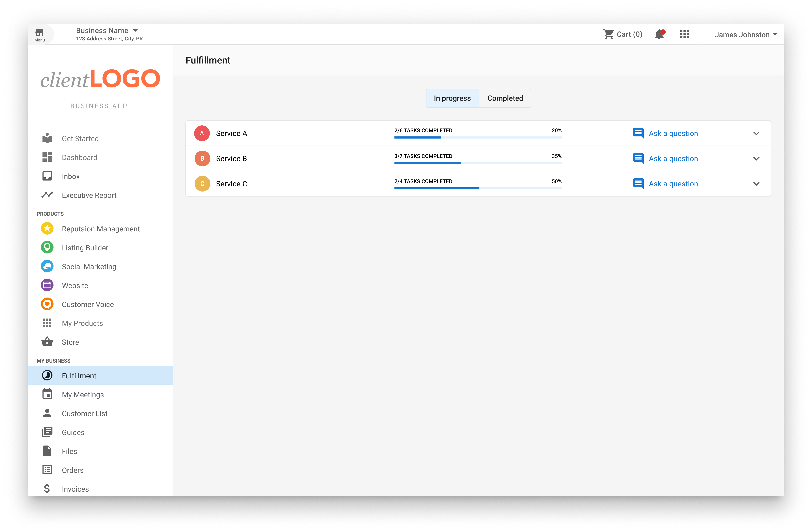812x530 pixels.
Task: Open the Business Name dropdown arrow
Action: coord(136,30)
